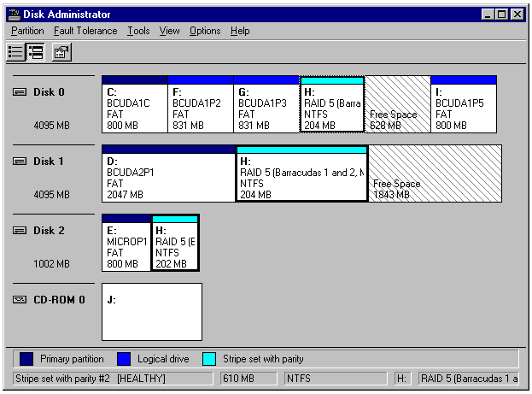
Task: Select the E: MICROP1 partition on Disk 2
Action: pyautogui.click(x=126, y=247)
